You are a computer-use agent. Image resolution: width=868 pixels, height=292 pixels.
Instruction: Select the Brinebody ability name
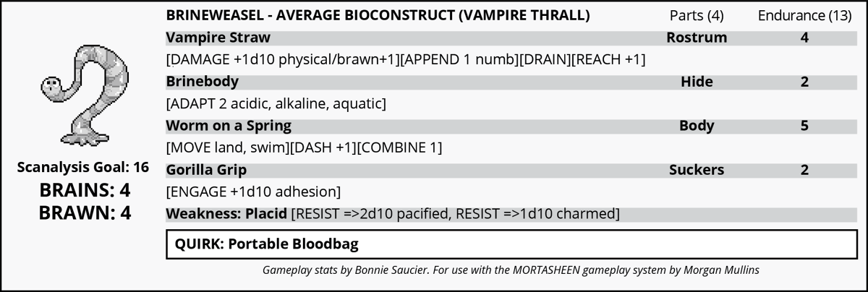(x=202, y=82)
